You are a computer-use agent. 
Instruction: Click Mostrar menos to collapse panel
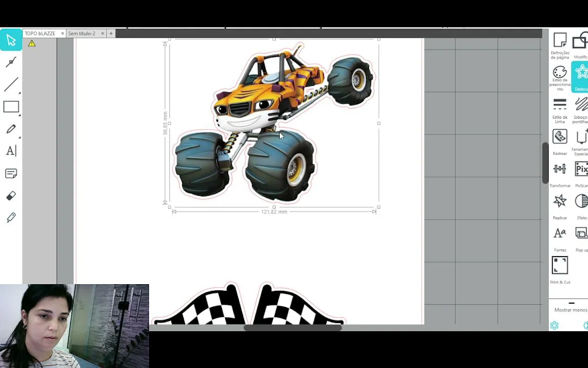click(571, 310)
